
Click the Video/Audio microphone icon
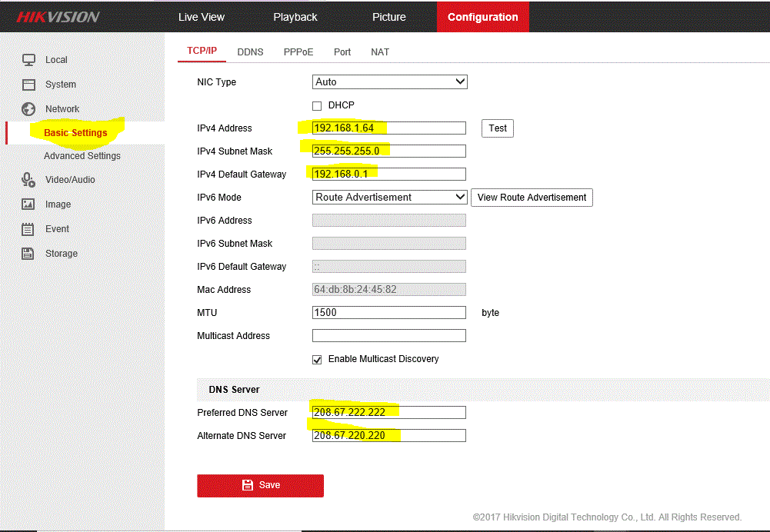tap(28, 180)
